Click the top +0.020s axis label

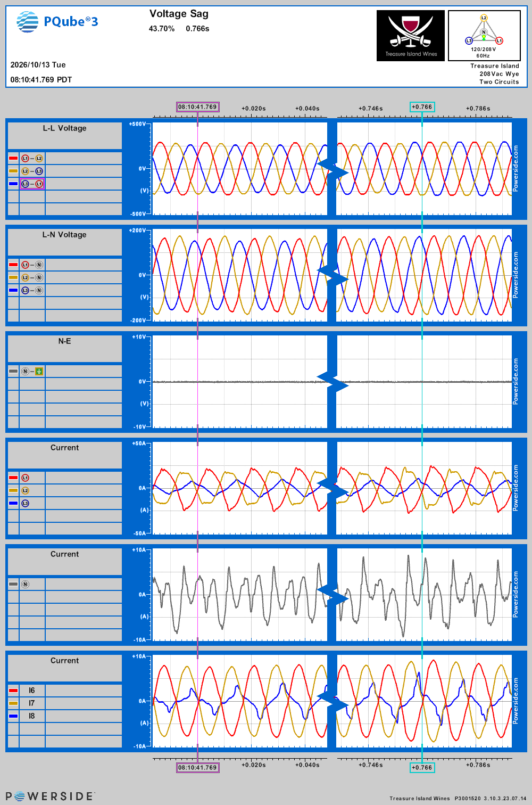tap(254, 109)
